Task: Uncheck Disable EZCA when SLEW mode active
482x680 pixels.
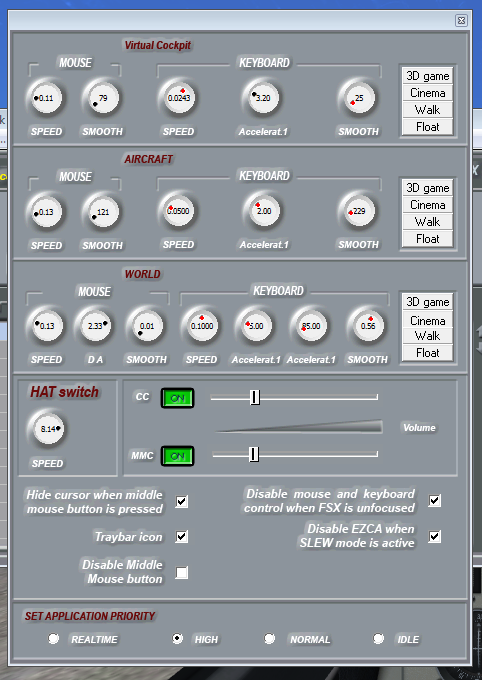Action: click(x=435, y=536)
